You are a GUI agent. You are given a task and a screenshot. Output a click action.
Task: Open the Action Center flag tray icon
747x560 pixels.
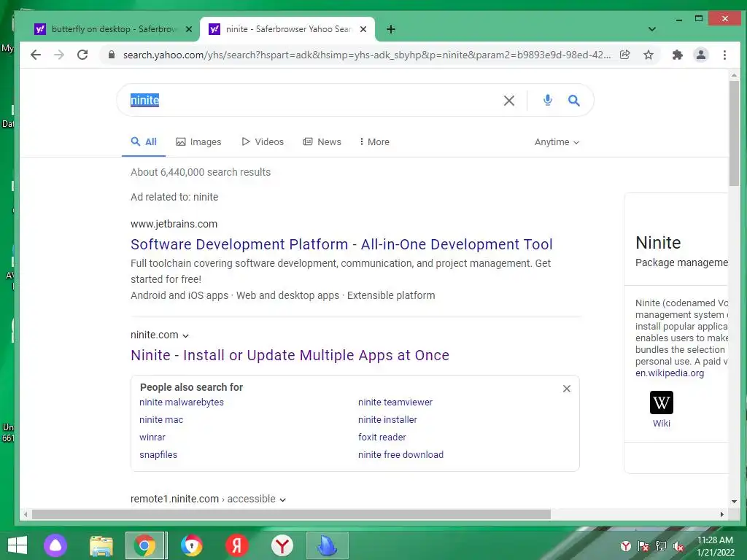tap(643, 546)
